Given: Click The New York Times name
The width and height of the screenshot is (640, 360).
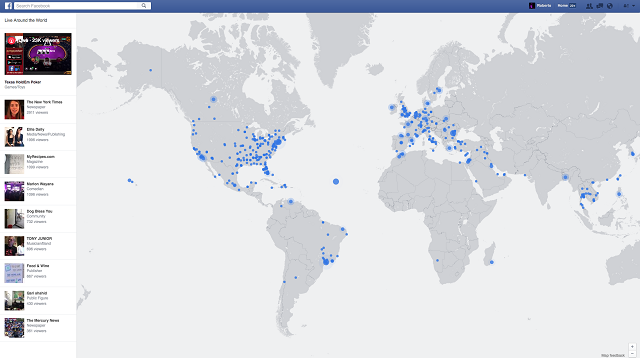Looking at the screenshot, I should click(x=44, y=102).
